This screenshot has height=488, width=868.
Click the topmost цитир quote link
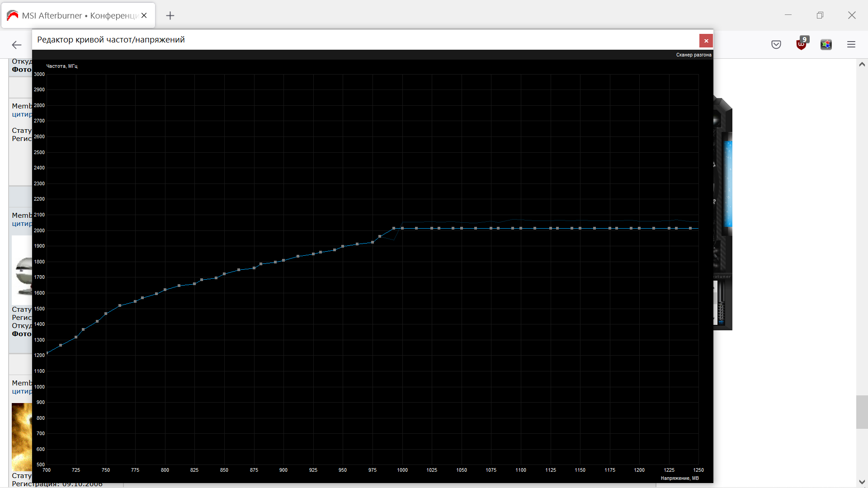22,115
